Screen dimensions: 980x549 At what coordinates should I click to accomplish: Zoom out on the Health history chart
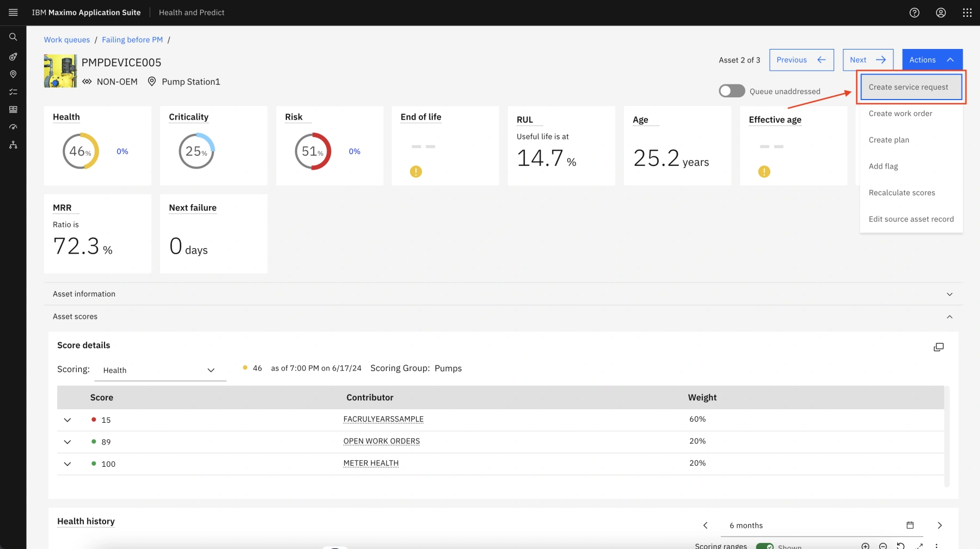(883, 546)
